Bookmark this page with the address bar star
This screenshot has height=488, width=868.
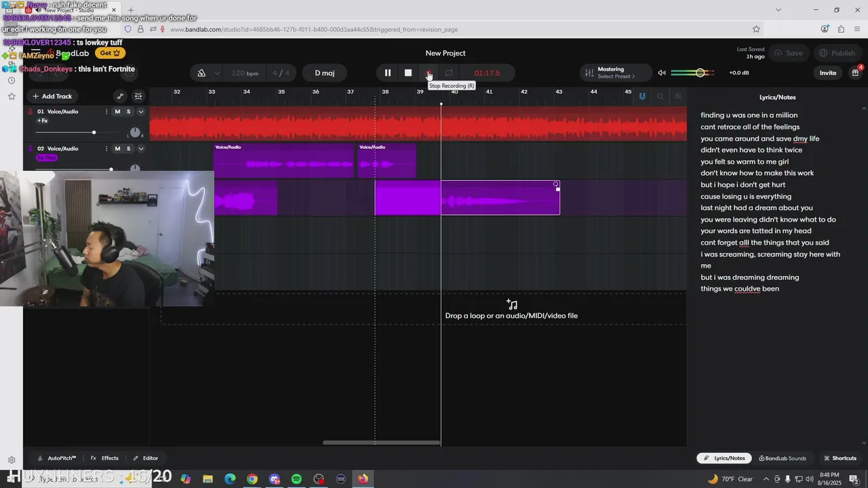pos(756,29)
